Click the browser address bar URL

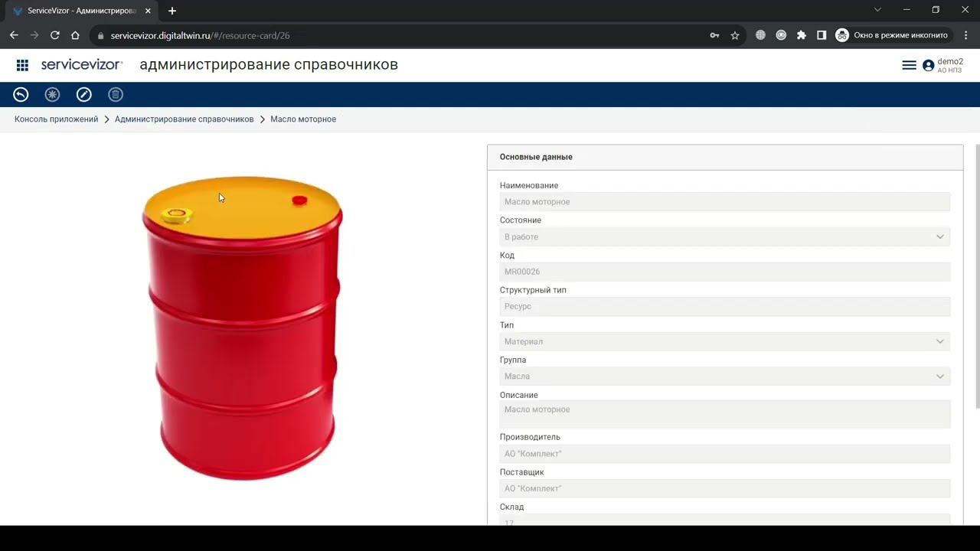200,36
